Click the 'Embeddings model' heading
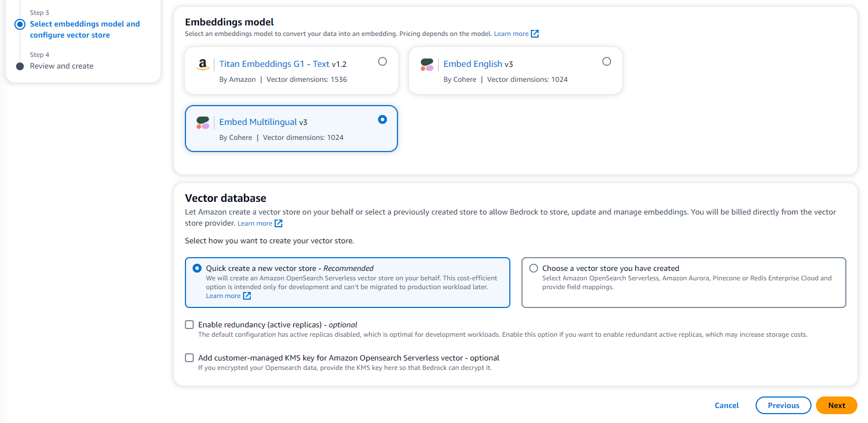 coord(229,22)
